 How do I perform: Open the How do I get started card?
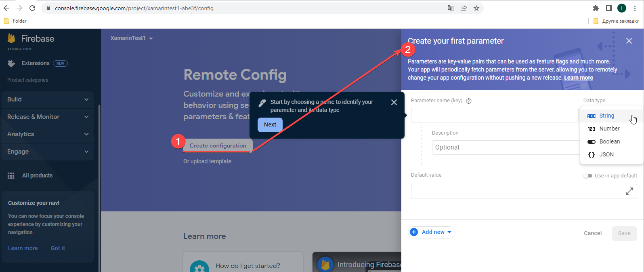click(243, 262)
